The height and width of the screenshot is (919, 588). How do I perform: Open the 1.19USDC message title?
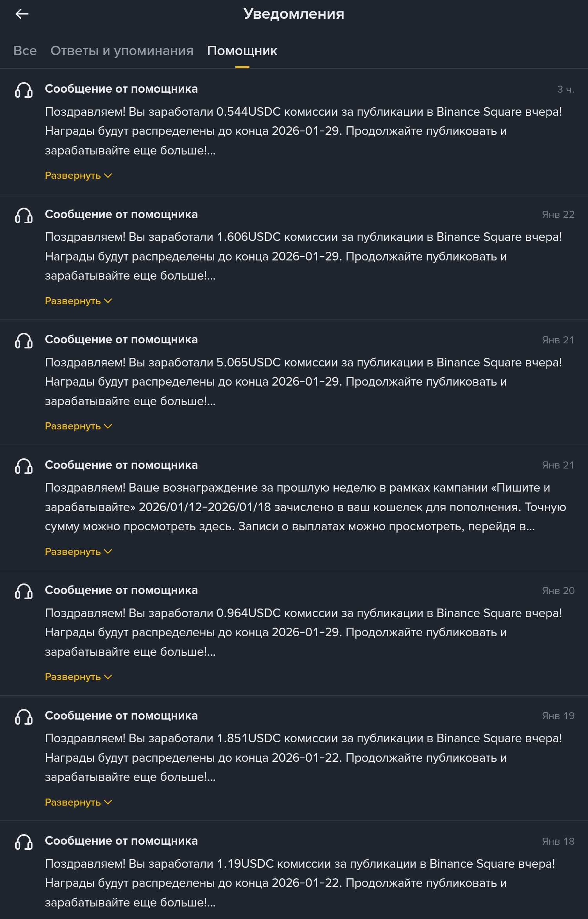click(x=121, y=841)
